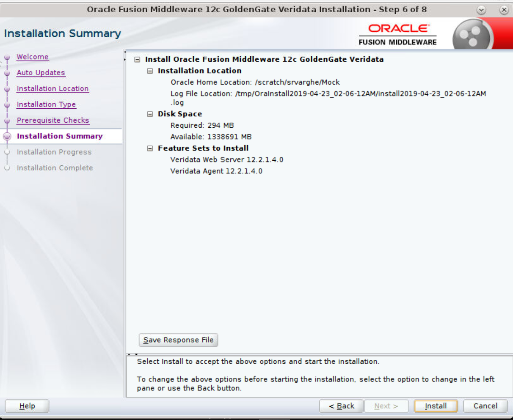Select the Available: 1338691 MB row
The image size is (513, 420).
pos(211,137)
